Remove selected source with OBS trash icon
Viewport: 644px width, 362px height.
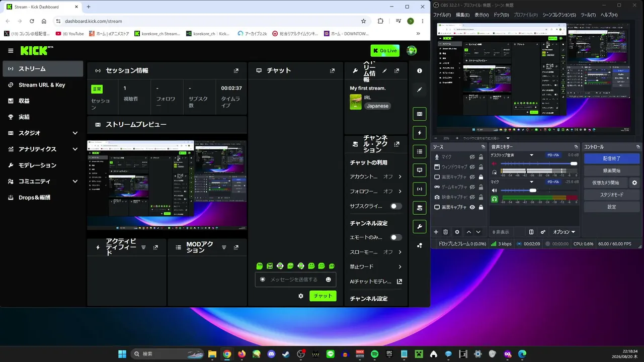[445, 232]
